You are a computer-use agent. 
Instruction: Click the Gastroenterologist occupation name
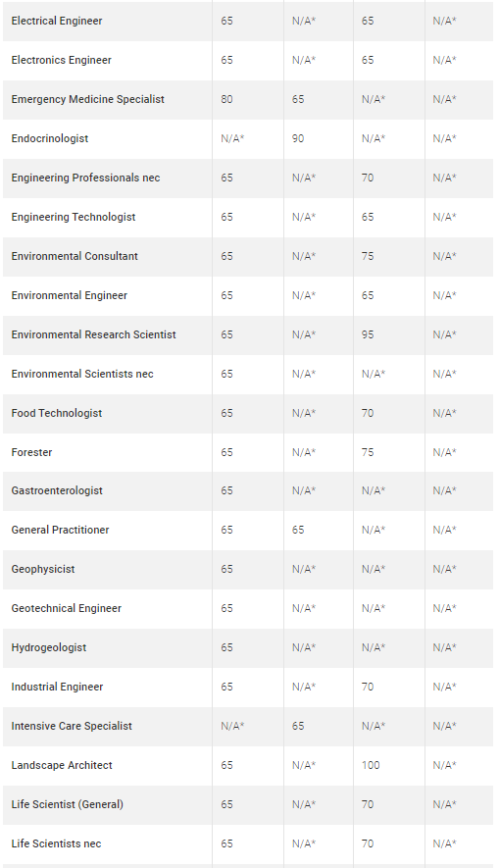[57, 491]
